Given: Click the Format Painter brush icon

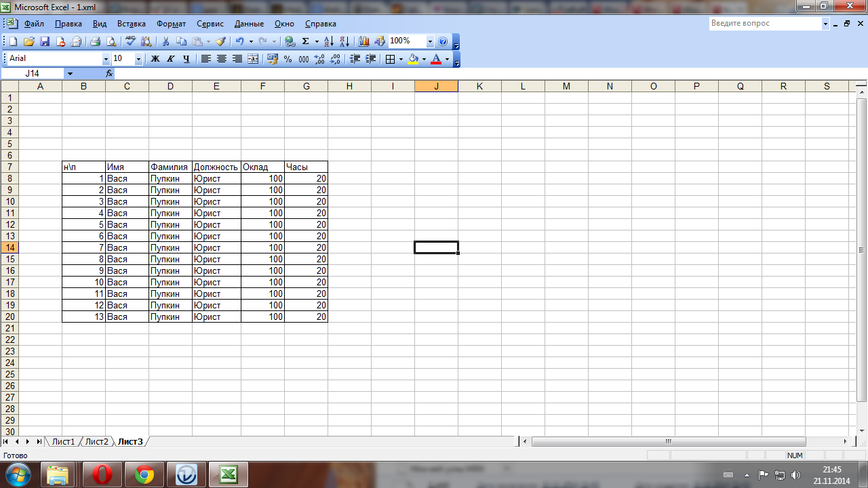Looking at the screenshot, I should pyautogui.click(x=220, y=41).
